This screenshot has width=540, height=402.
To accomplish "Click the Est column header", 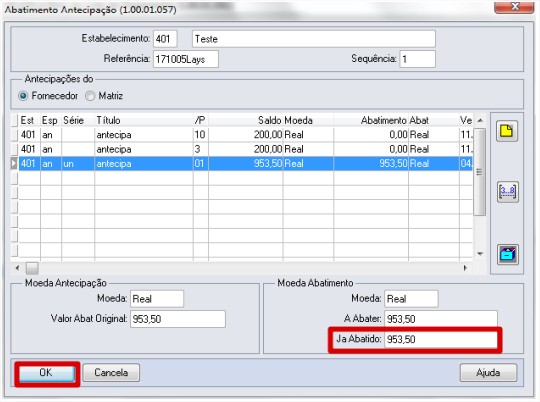I will point(29,120).
